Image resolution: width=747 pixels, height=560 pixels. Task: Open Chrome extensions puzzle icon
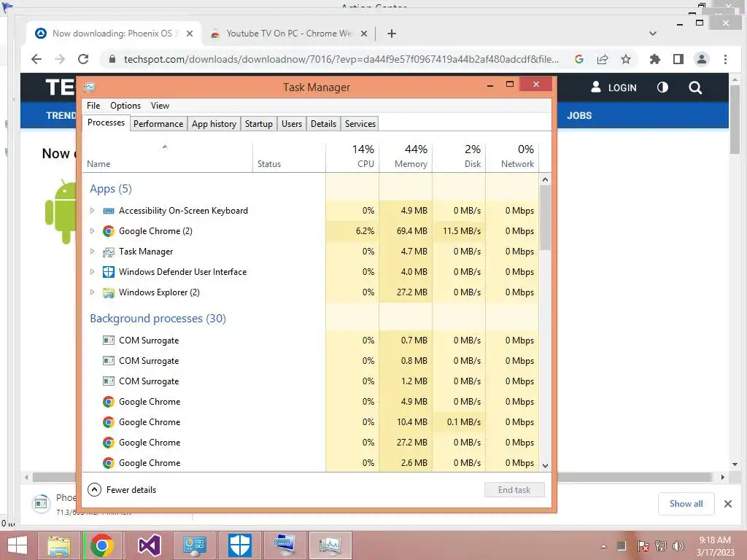point(655,59)
